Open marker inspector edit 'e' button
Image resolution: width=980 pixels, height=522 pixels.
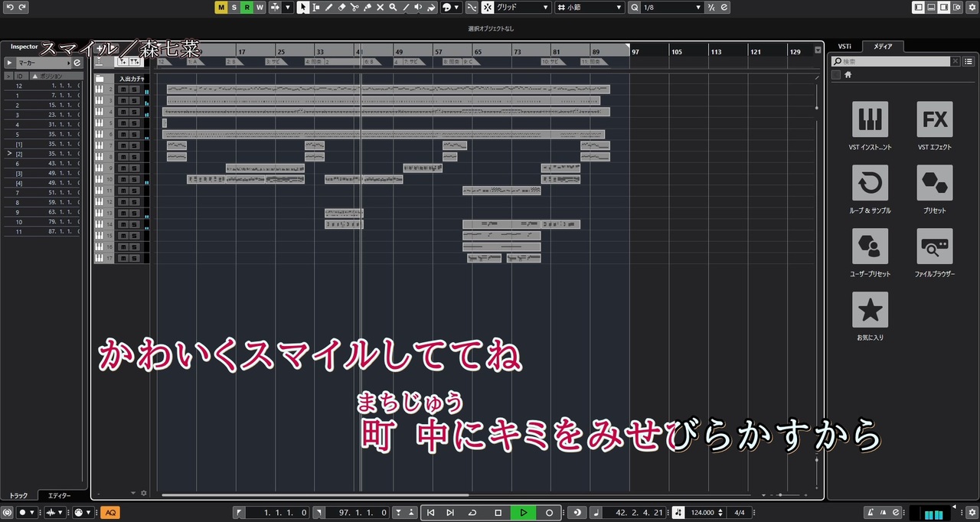(x=77, y=63)
